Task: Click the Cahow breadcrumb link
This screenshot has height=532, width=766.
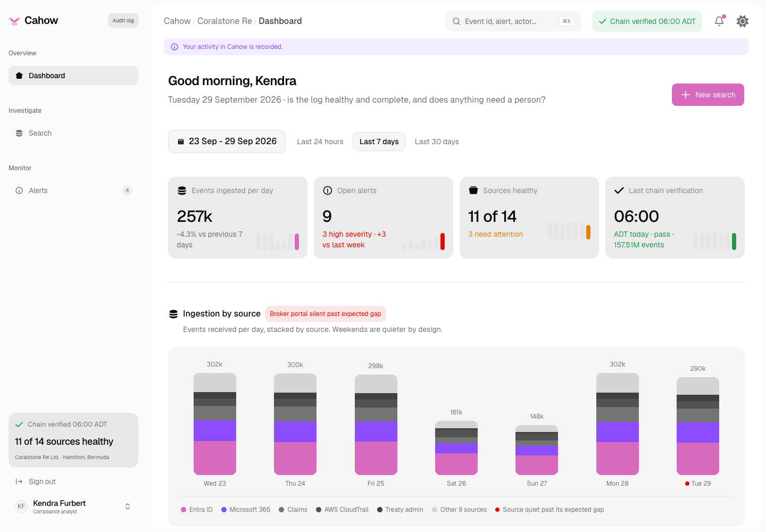Action: pos(177,21)
